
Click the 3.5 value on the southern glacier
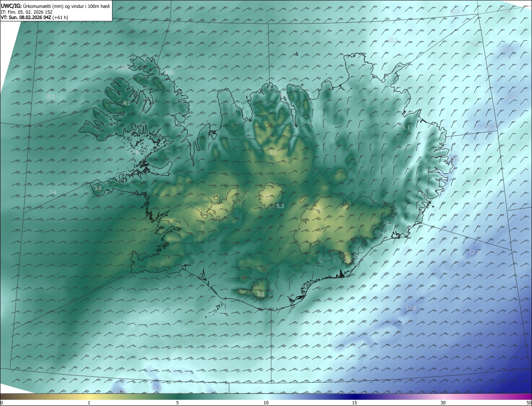tap(261, 294)
